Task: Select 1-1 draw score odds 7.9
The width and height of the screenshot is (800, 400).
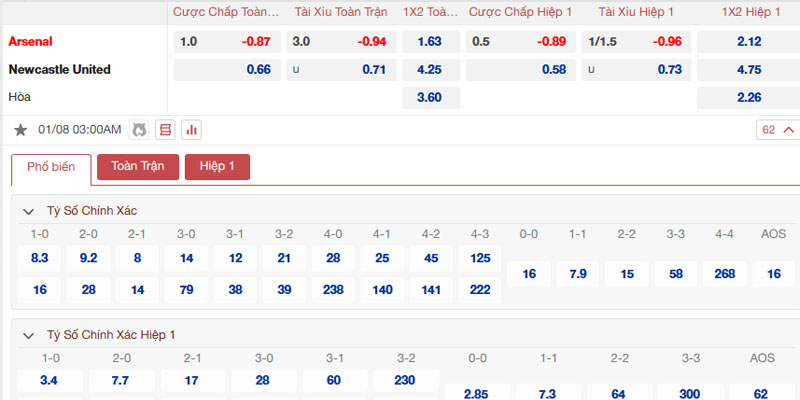Action: pos(578,274)
